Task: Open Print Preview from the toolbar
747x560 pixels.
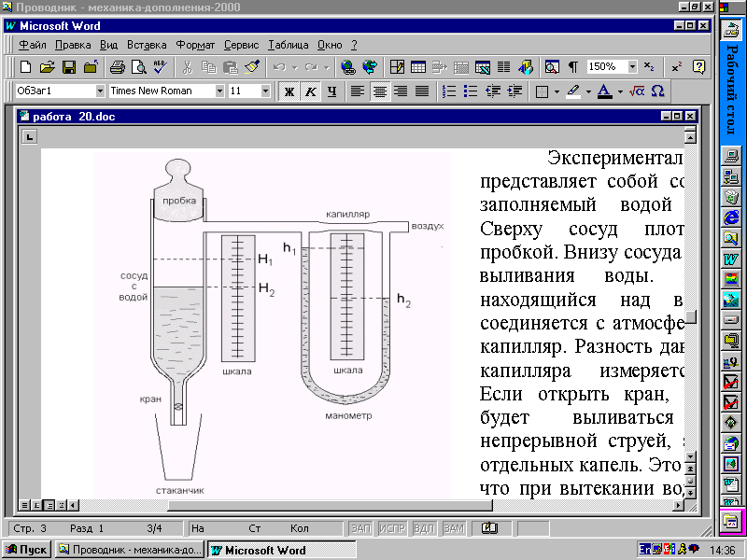Action: (x=138, y=67)
